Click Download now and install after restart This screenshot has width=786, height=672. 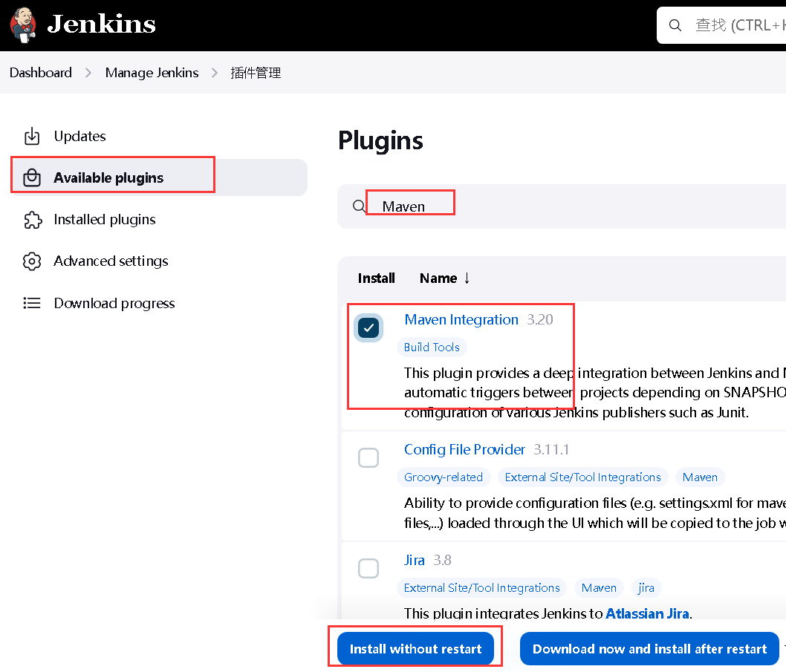point(649,649)
